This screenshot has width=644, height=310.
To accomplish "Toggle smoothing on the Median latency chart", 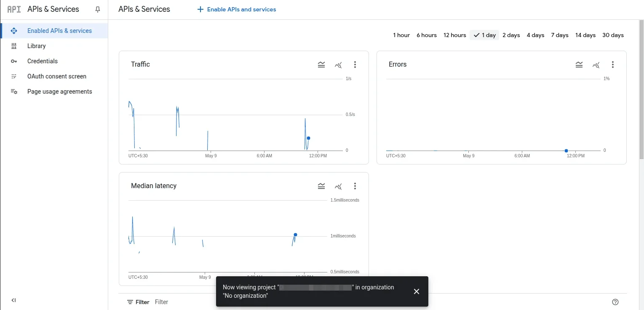I will pyautogui.click(x=321, y=186).
